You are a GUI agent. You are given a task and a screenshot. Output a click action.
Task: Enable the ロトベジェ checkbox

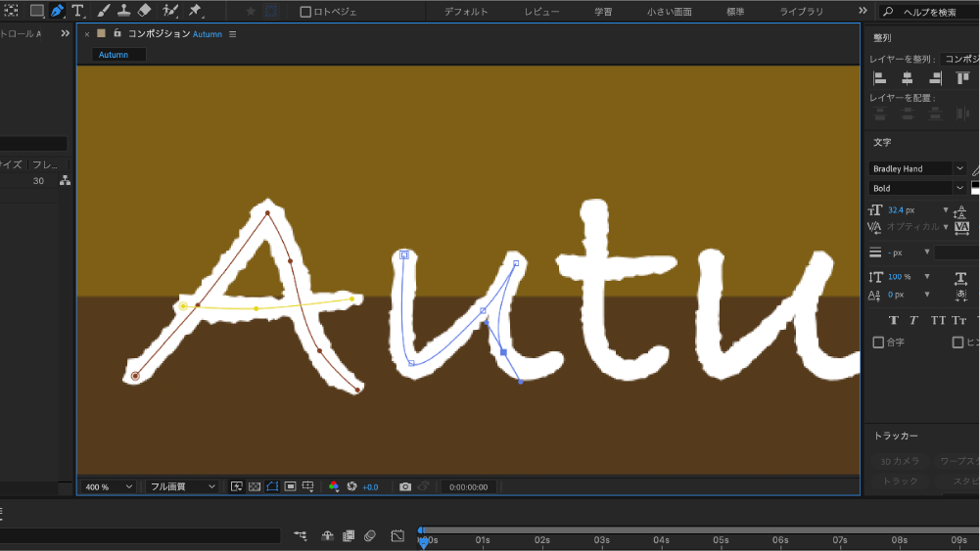tap(305, 12)
